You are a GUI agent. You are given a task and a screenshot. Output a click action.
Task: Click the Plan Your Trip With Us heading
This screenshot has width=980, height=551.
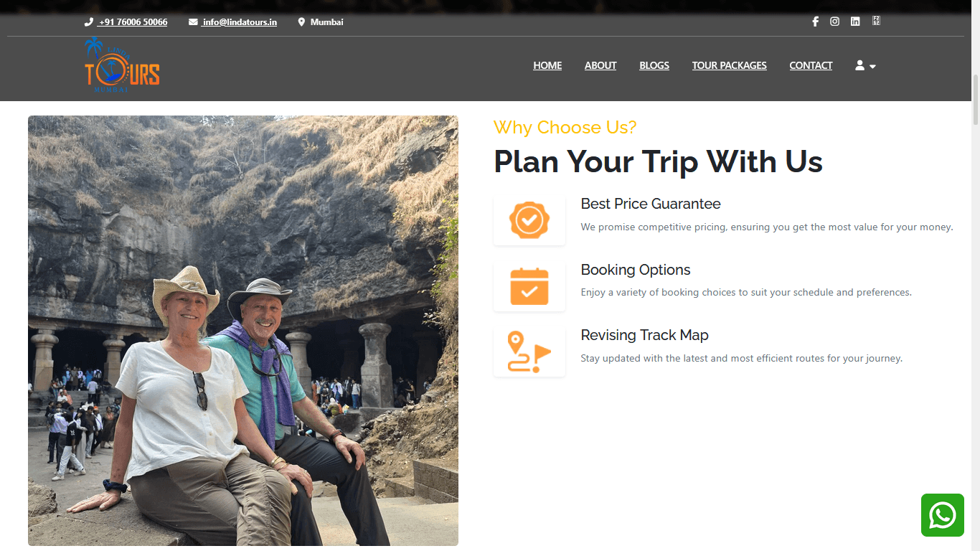658,161
